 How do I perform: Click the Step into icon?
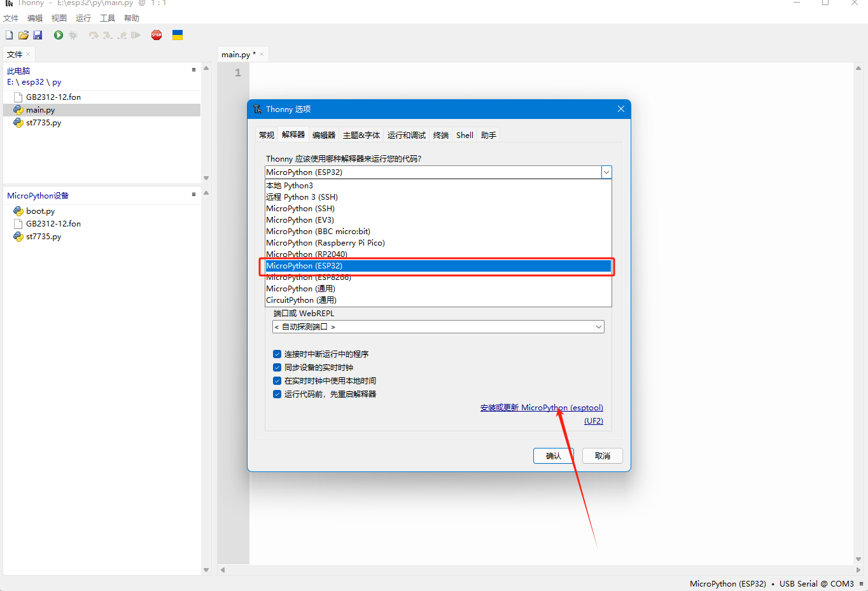108,35
